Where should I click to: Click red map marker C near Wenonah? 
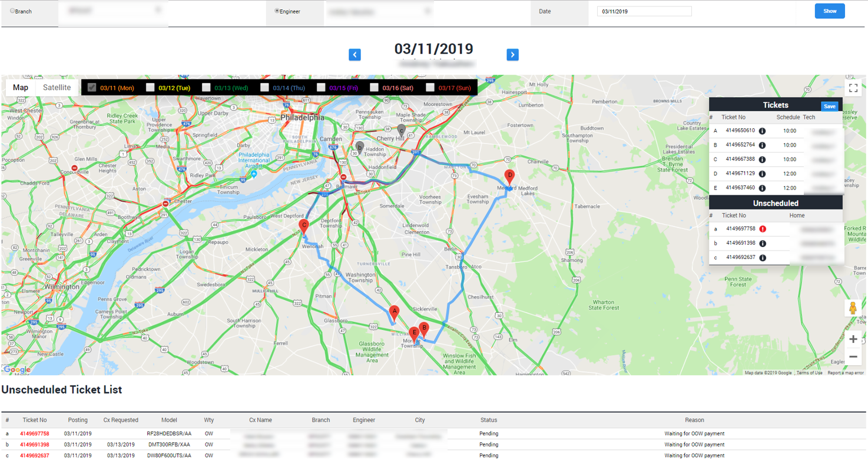(304, 227)
